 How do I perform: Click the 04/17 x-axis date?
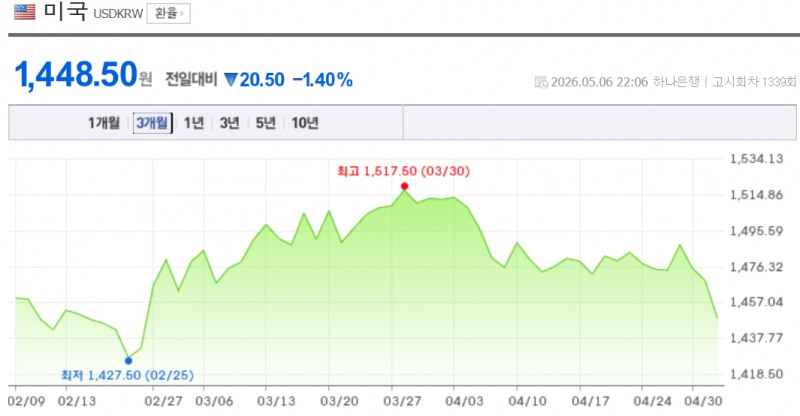590,402
